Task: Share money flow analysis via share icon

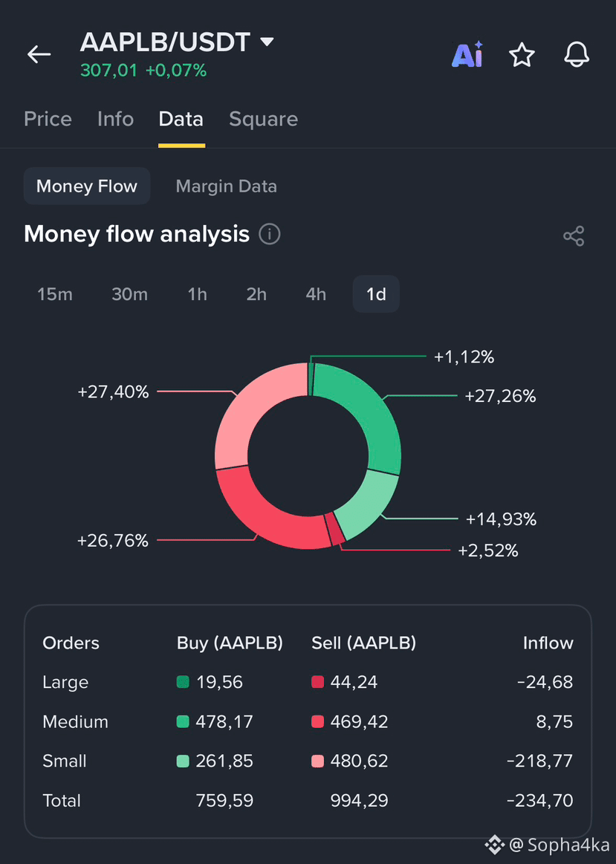Action: pos(574,236)
